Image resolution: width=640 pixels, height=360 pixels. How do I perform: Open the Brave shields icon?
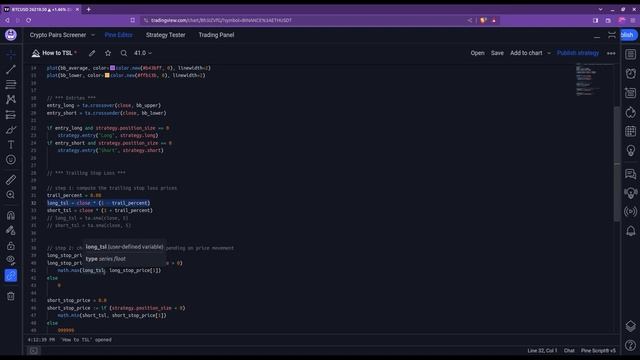click(483, 20)
